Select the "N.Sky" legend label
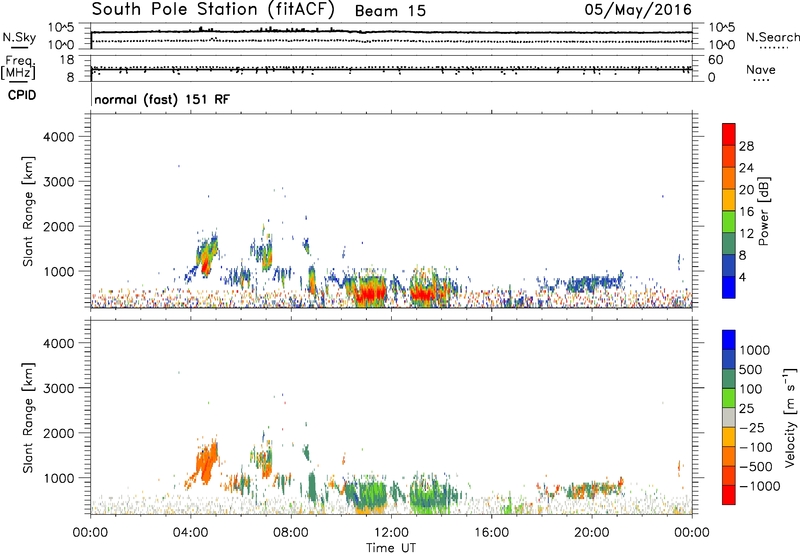The width and height of the screenshot is (800, 554). [x=19, y=37]
